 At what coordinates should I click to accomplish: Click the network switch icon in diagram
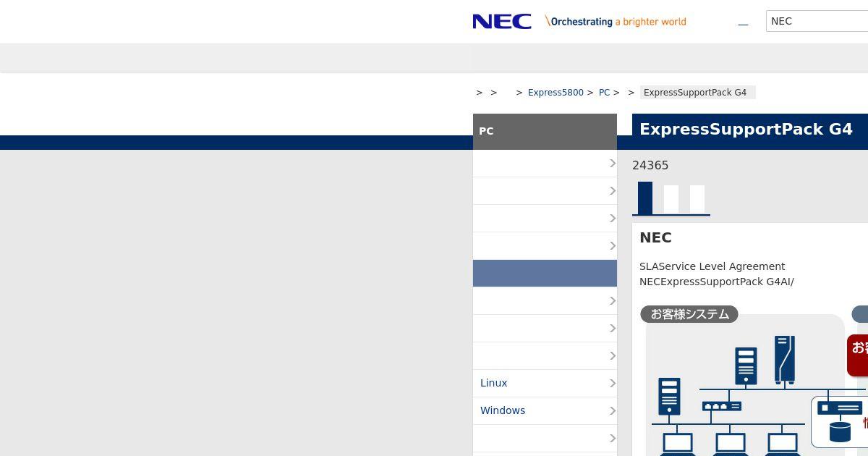pos(722,406)
